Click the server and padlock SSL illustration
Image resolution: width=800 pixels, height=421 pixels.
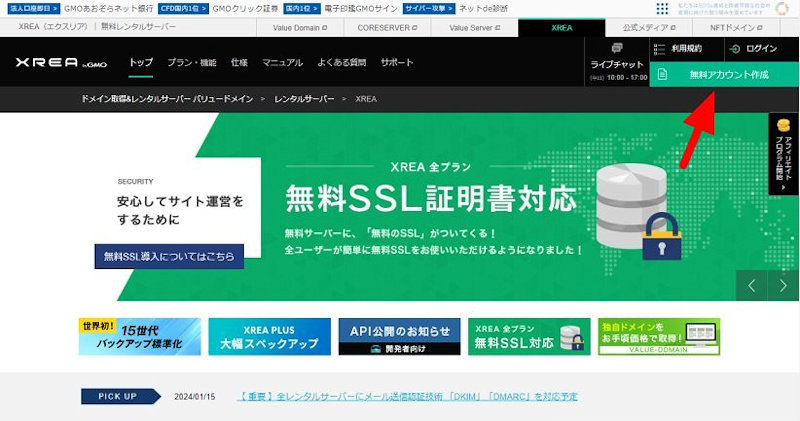(630, 210)
